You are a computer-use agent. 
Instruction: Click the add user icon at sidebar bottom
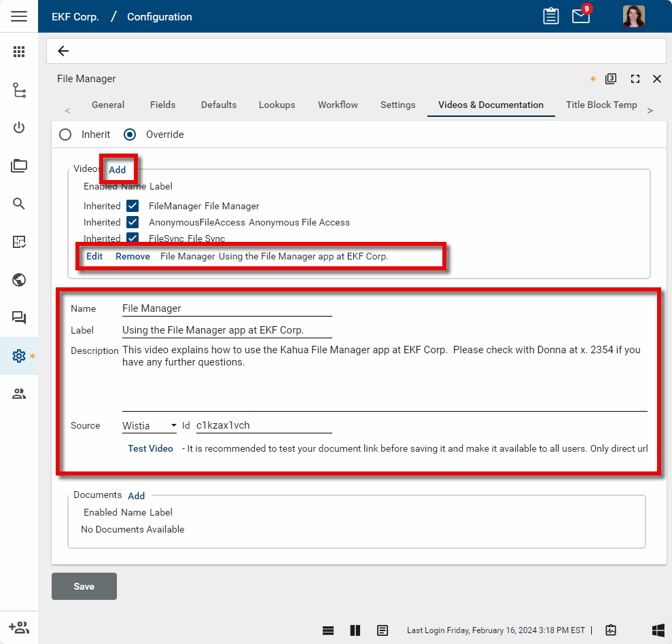(18, 626)
